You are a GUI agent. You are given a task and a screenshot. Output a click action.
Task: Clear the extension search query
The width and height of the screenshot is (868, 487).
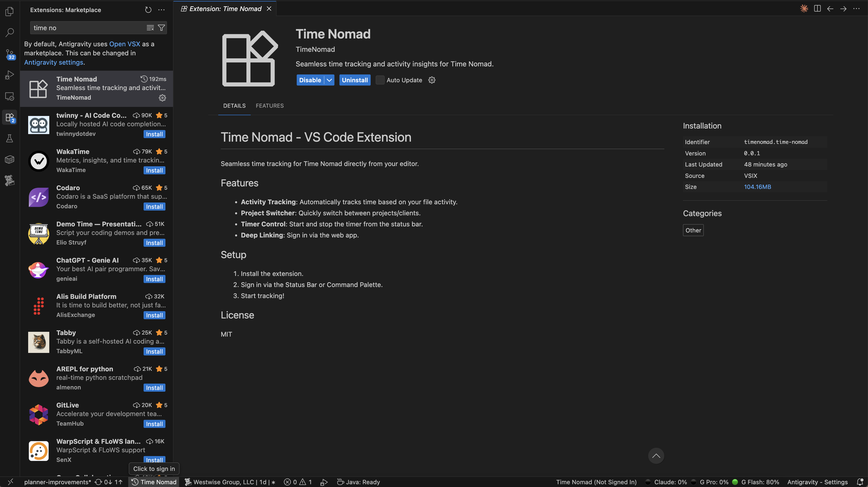pyautogui.click(x=150, y=28)
